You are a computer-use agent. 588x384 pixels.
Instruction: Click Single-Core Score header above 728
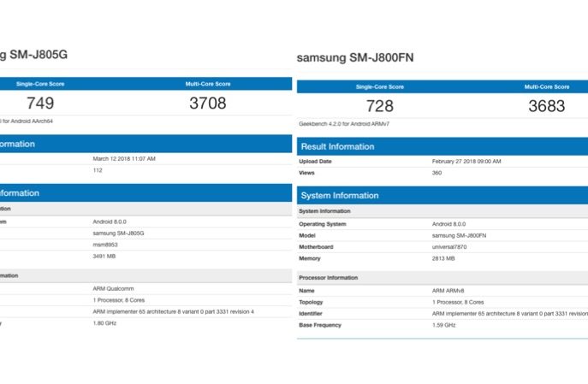[x=379, y=86]
